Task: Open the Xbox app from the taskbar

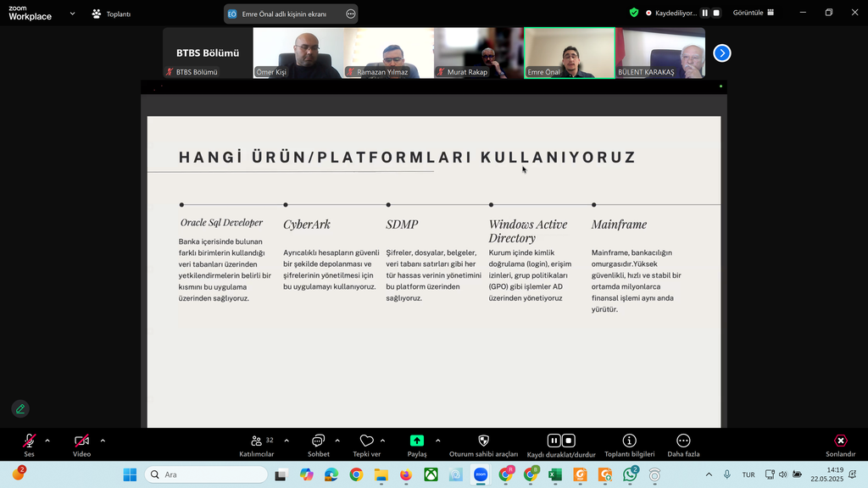Action: pos(431,474)
